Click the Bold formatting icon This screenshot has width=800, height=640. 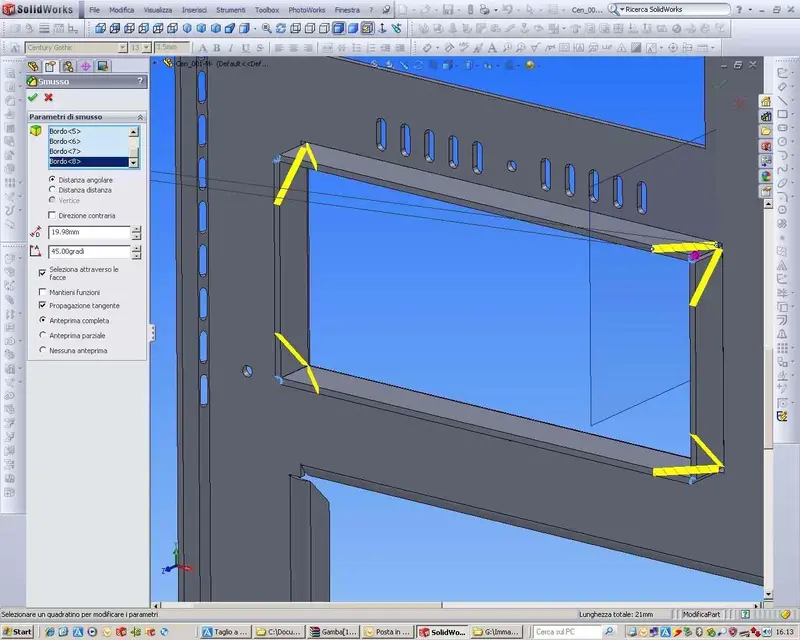click(x=216, y=48)
